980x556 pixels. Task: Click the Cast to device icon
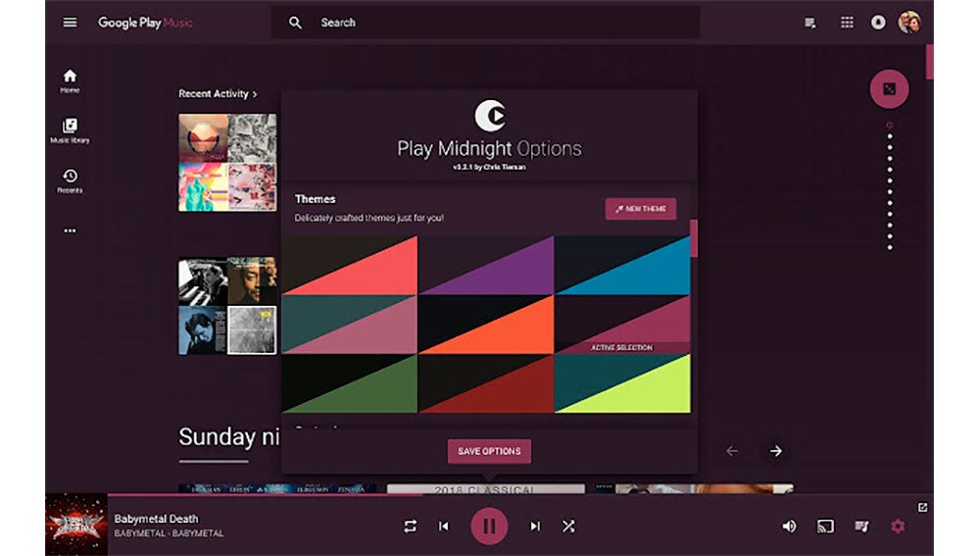(x=825, y=527)
